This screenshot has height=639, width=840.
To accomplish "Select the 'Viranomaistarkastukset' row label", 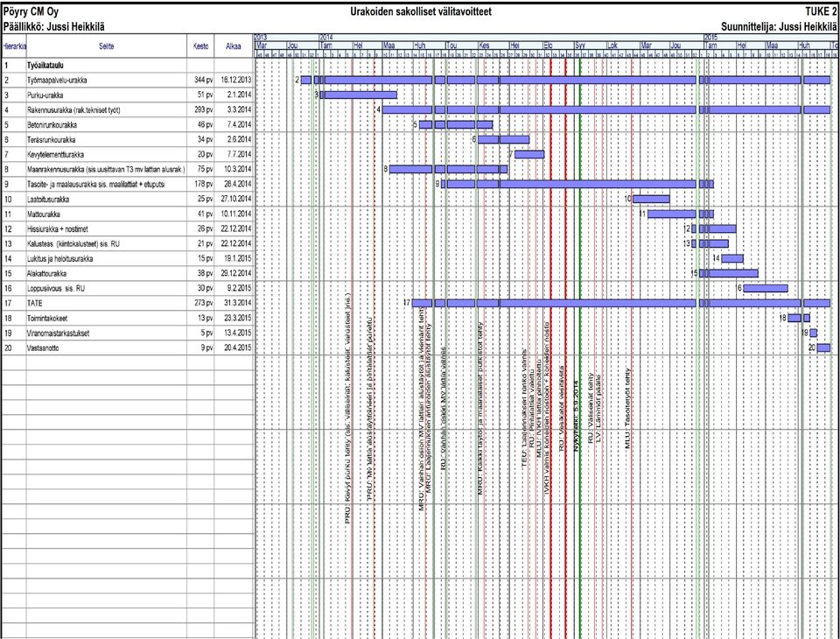I will click(x=58, y=334).
